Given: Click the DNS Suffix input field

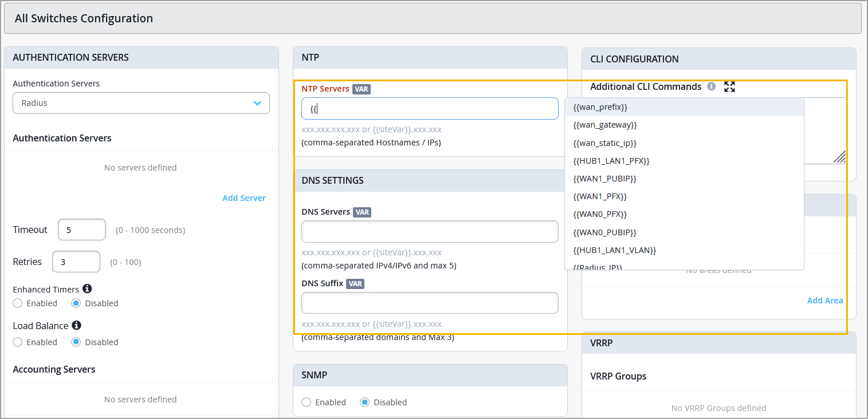Looking at the screenshot, I should 430,303.
